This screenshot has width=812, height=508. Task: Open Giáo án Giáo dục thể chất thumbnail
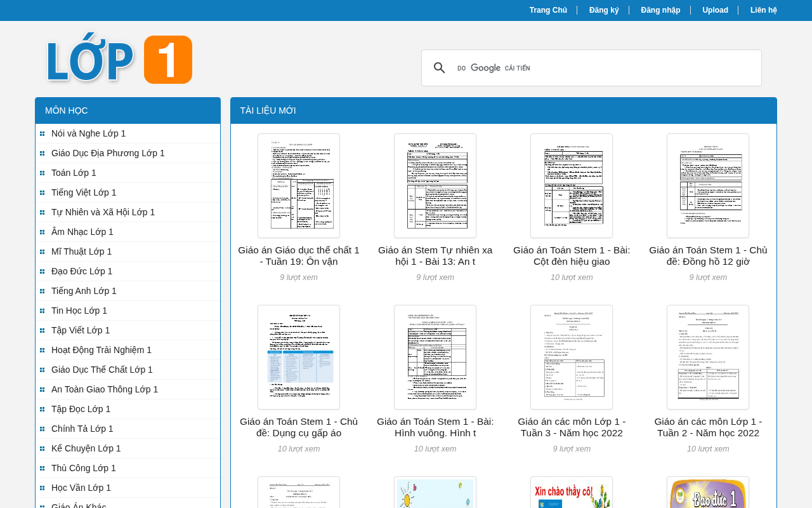tap(299, 185)
